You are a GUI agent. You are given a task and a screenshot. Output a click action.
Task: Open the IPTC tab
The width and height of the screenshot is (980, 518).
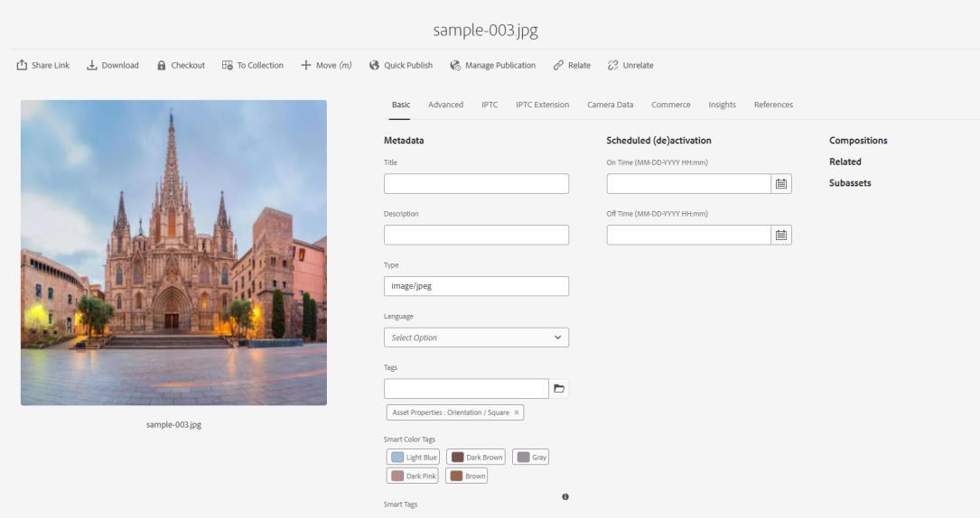[490, 105]
